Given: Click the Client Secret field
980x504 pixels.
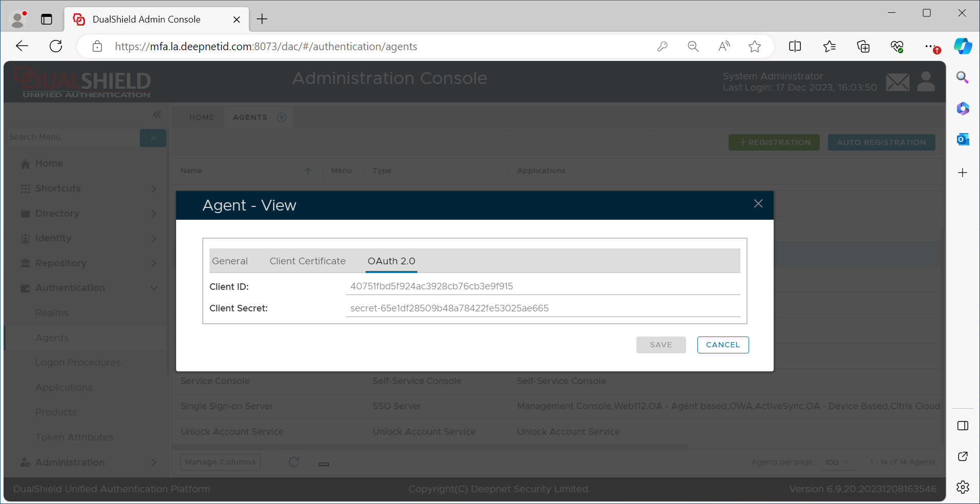Looking at the screenshot, I should [543, 308].
